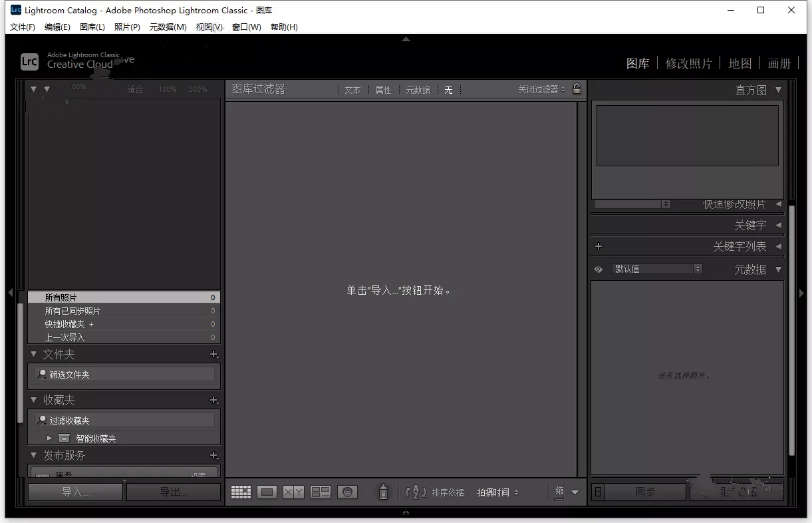Click the 智能收藏夹 collection set icon

coord(64,438)
